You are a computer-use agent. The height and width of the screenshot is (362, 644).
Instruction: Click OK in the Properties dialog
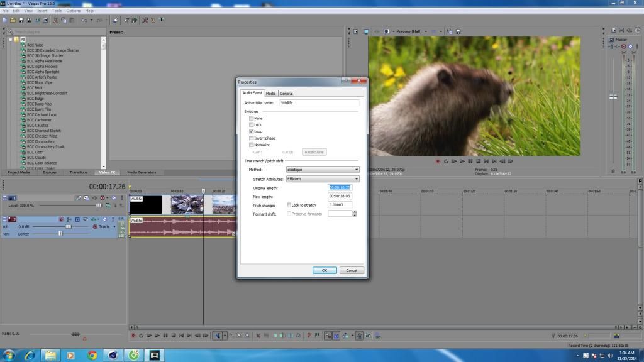pyautogui.click(x=325, y=270)
